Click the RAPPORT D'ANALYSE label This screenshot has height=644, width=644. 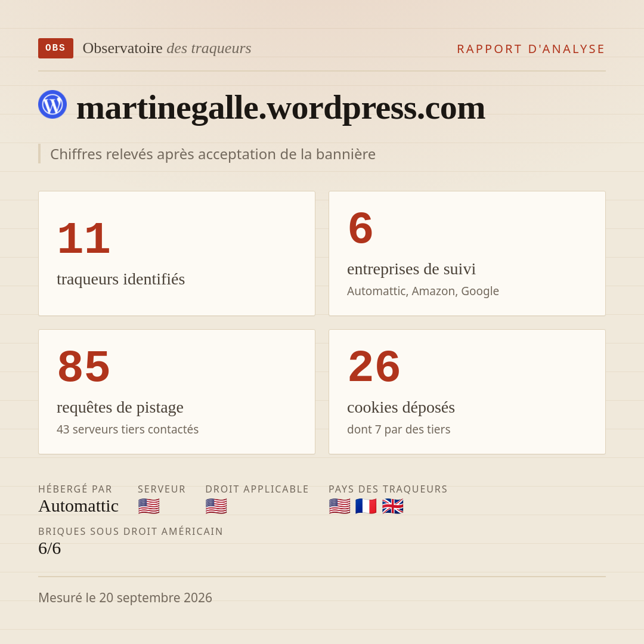(531, 49)
